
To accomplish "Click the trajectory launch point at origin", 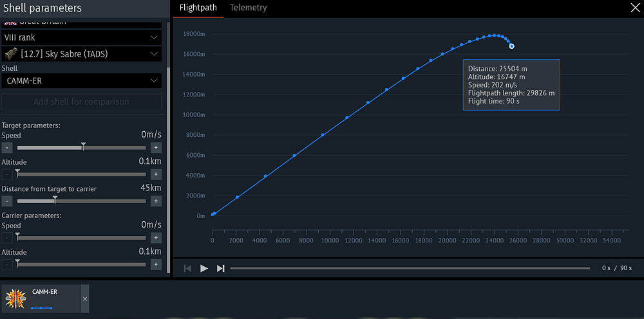I will point(213,214).
